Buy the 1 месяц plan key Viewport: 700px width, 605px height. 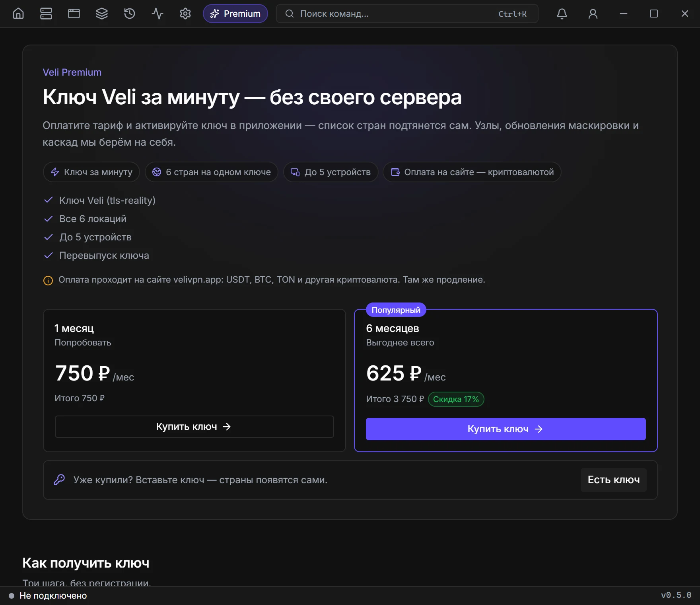(x=194, y=427)
